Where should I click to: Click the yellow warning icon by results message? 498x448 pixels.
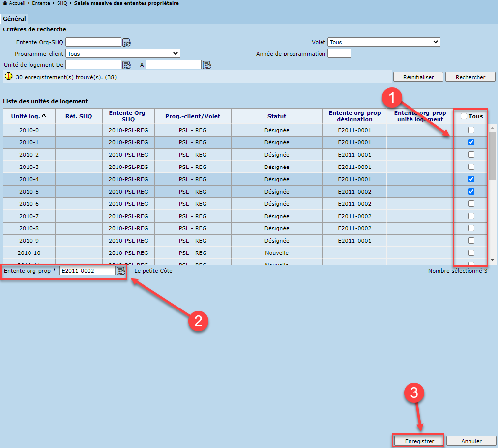pos(8,77)
